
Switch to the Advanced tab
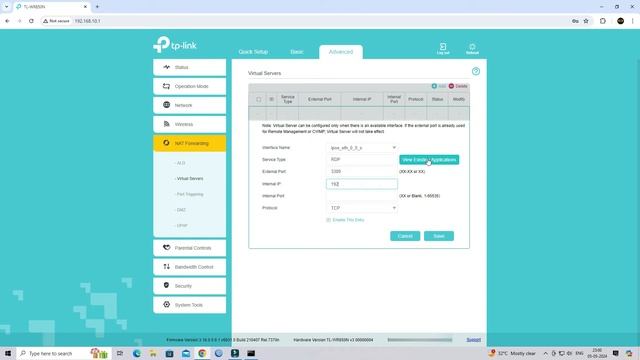coord(341,52)
